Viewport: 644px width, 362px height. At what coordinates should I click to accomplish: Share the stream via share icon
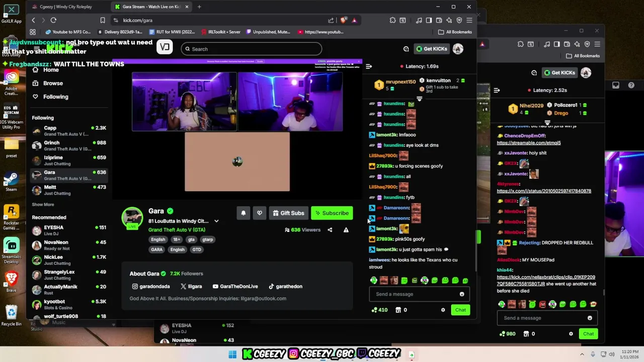click(x=330, y=230)
